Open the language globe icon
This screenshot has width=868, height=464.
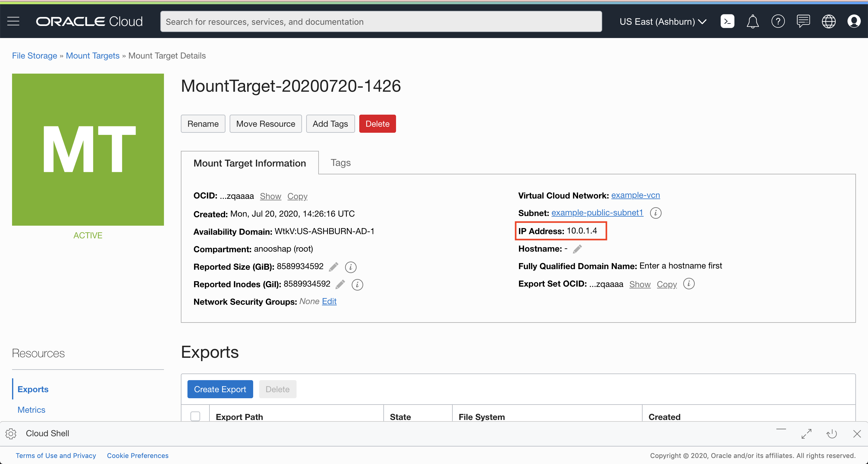tap(828, 22)
